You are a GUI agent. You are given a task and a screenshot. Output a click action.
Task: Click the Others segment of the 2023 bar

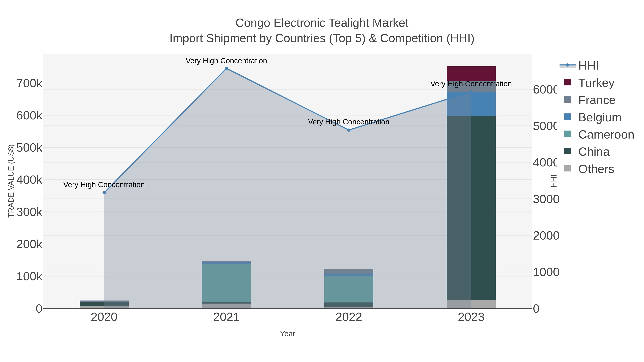pos(471,304)
